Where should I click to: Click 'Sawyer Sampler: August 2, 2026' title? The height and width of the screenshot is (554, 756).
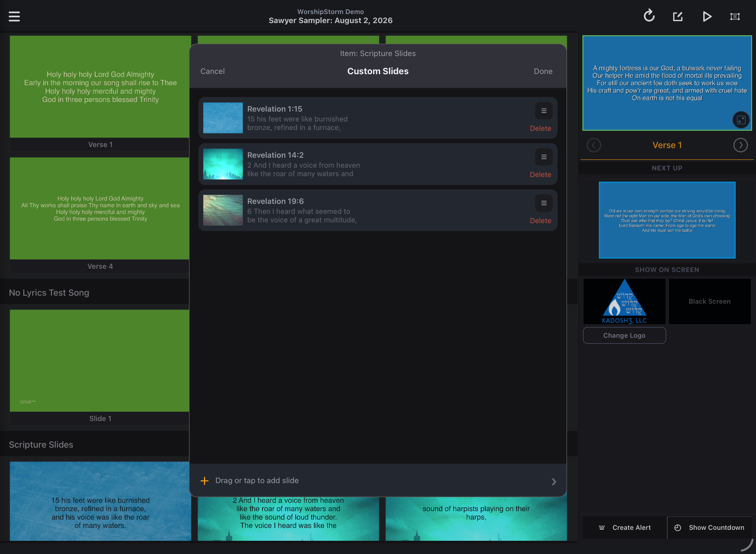click(x=330, y=20)
